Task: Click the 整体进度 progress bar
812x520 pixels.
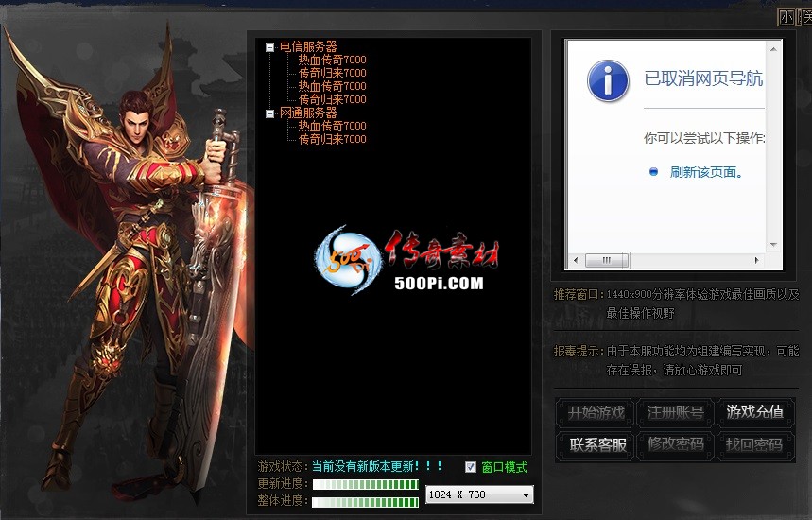Action: coord(366,502)
